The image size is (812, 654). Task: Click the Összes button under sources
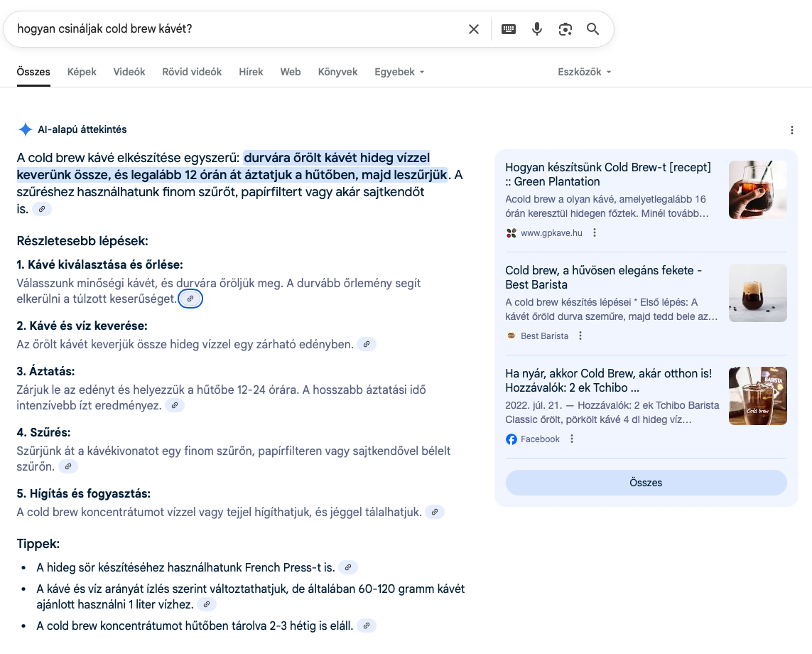pyautogui.click(x=646, y=483)
